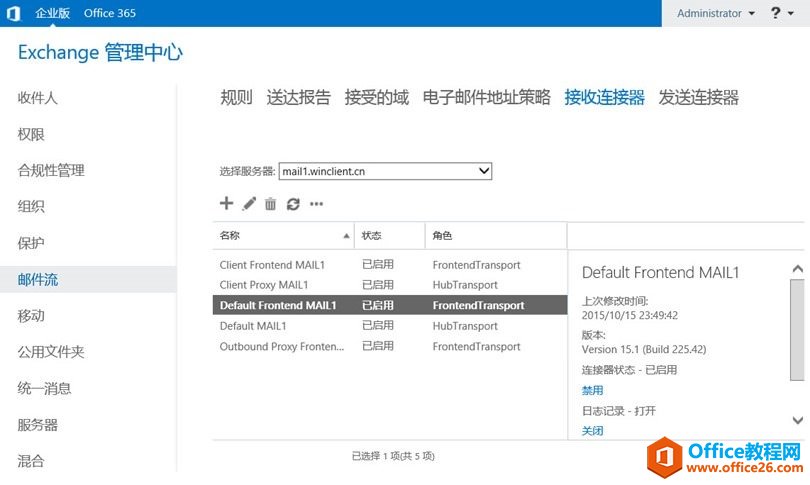This screenshot has height=485, width=810.
Task: Open 收件人 in the left navigation
Action: [x=38, y=98]
